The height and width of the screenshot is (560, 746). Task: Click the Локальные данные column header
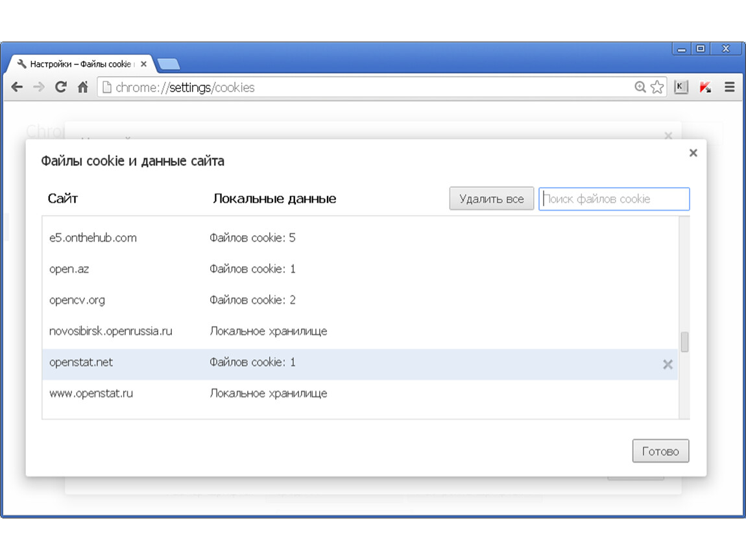274,199
